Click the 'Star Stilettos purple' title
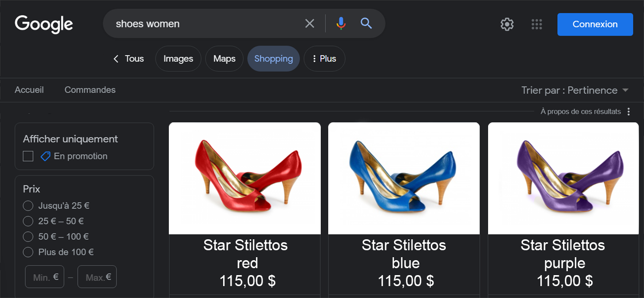The image size is (644, 298). [563, 254]
